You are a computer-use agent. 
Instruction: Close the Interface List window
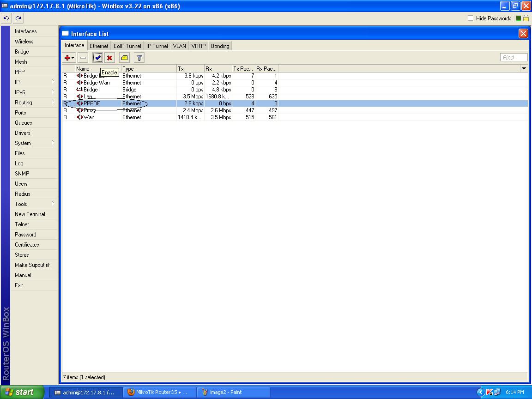pyautogui.click(x=523, y=34)
